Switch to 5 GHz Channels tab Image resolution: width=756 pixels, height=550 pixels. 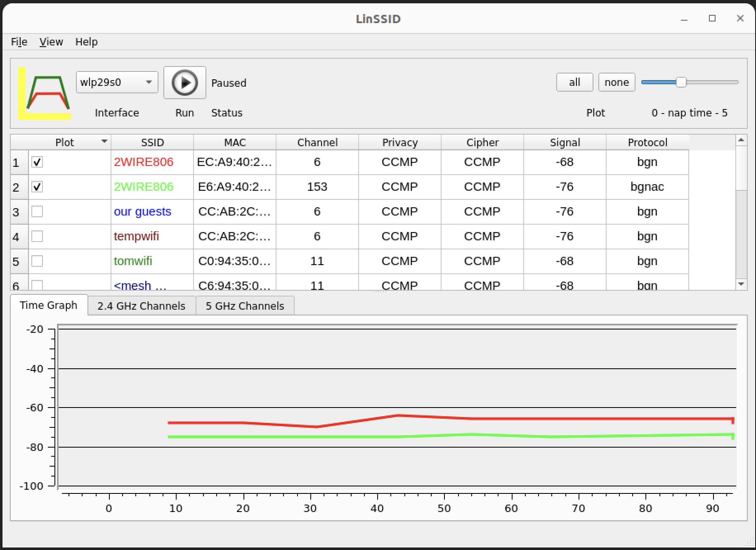coord(245,306)
